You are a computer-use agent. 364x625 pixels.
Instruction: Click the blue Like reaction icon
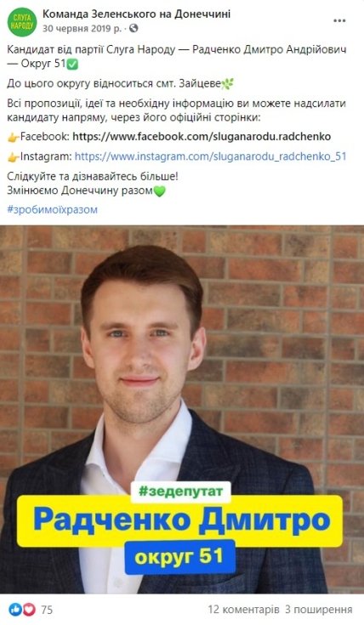15,609
